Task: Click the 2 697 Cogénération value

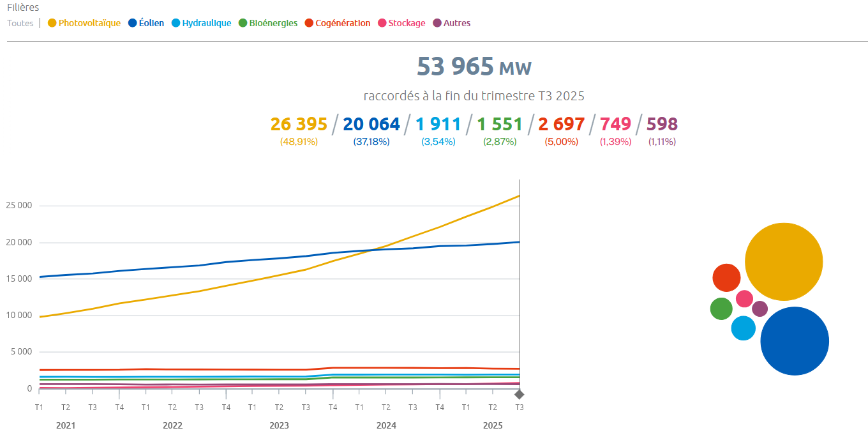Action: click(561, 124)
